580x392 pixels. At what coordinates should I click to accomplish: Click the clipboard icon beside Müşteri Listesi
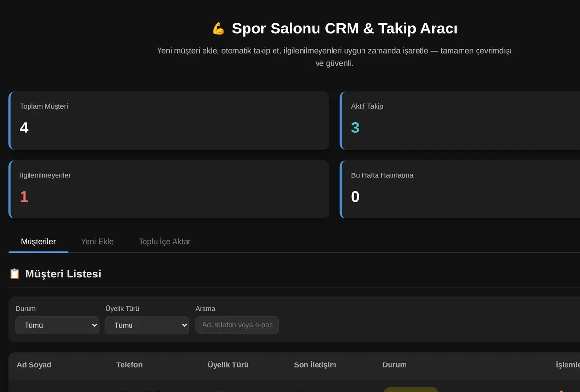coord(14,274)
